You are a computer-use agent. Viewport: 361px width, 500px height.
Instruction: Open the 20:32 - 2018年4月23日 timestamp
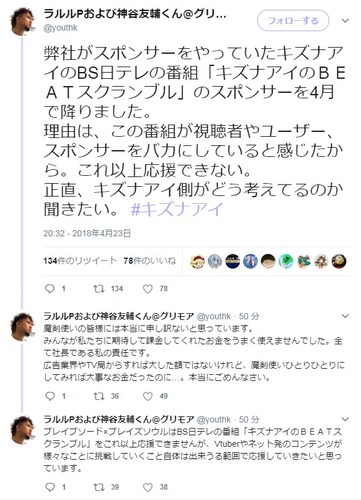coord(87,233)
